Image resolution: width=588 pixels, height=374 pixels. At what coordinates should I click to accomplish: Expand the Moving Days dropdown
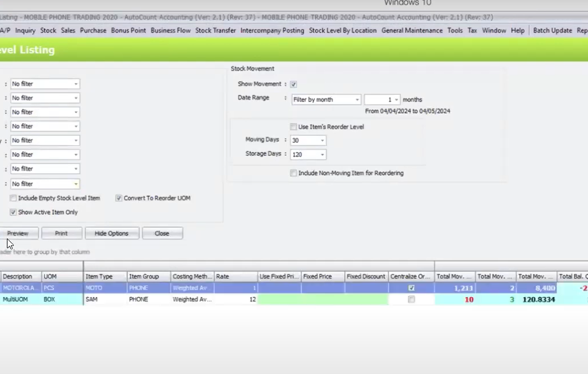point(322,141)
